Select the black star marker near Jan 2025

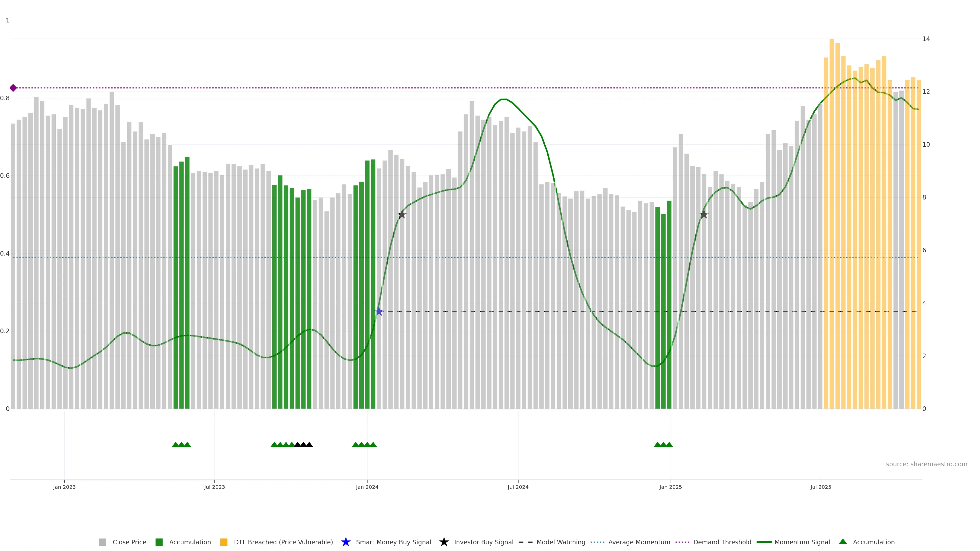click(x=704, y=215)
